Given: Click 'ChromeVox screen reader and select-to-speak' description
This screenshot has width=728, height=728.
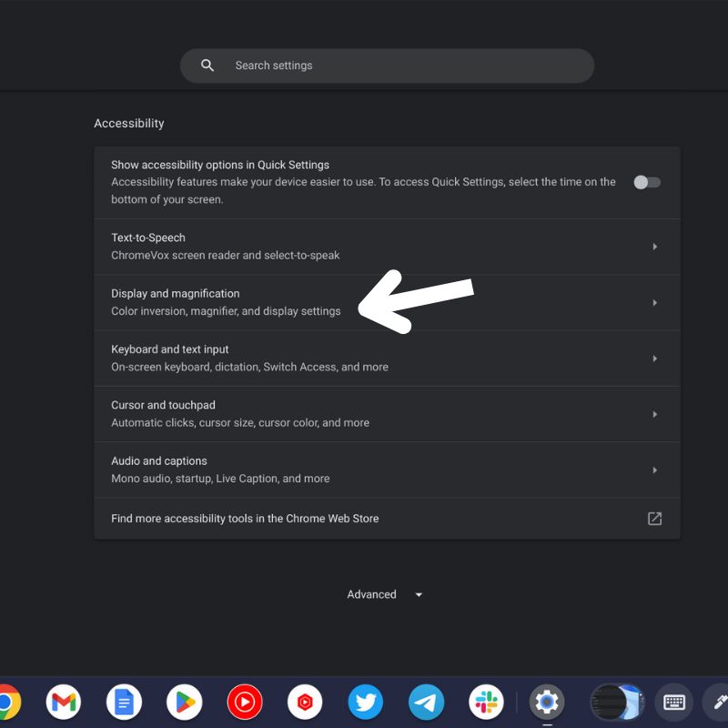Looking at the screenshot, I should tap(225, 256).
